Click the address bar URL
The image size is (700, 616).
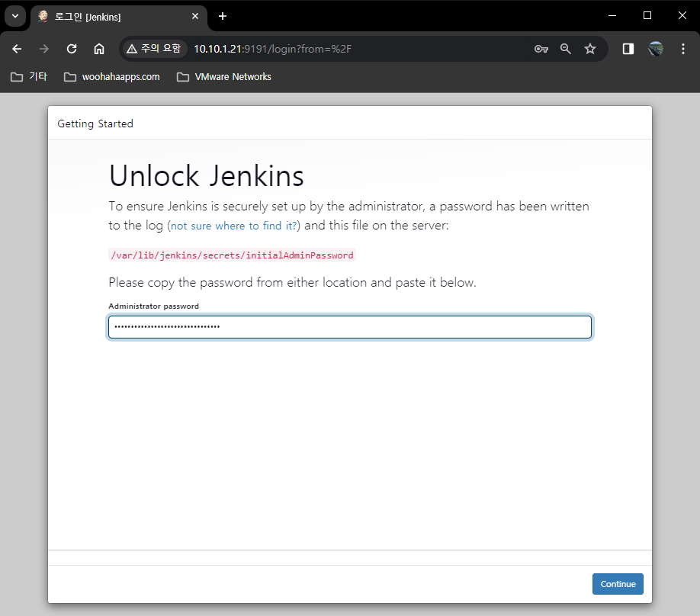272,49
